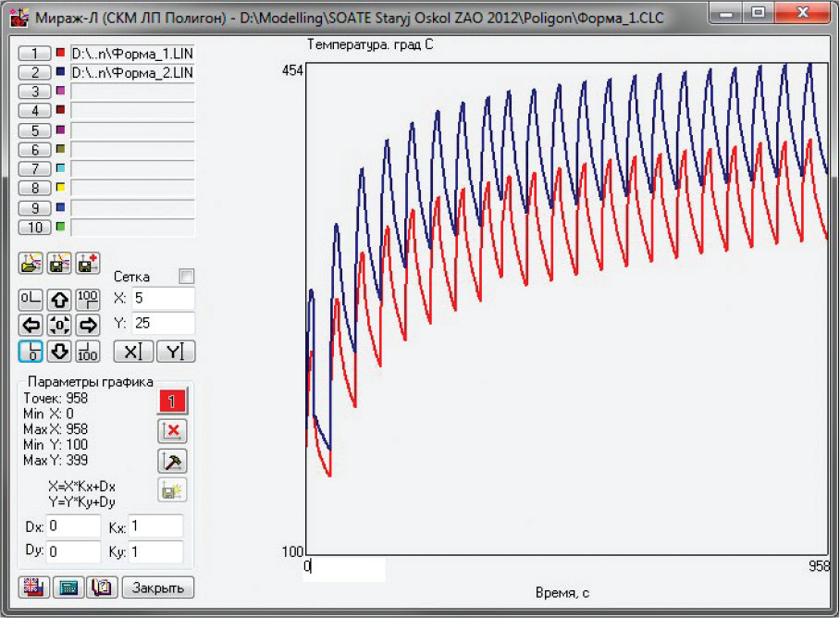Screen dimensions: 840x618
Task: Click the Ky coefficient input field
Action: pos(155,551)
